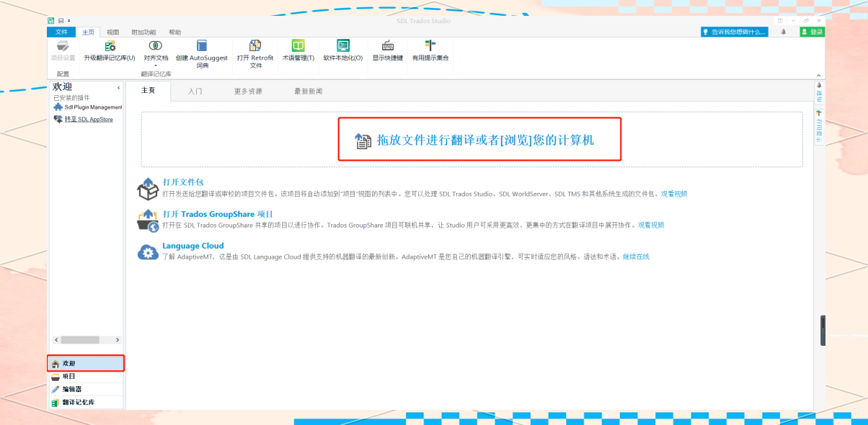Click 创建 AutoSuggest 词典 icon
The width and height of the screenshot is (868, 425).
(202, 45)
